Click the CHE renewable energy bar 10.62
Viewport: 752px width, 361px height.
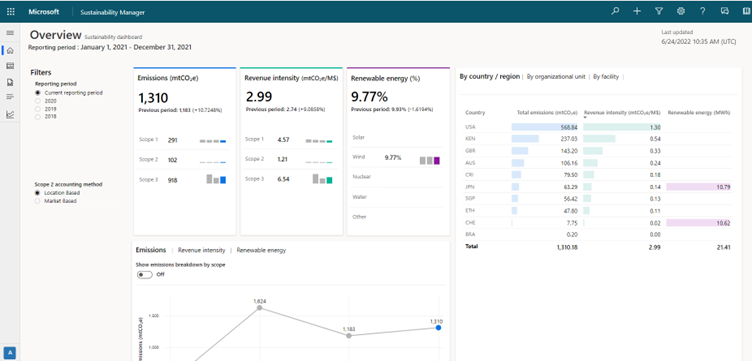pyautogui.click(x=698, y=223)
